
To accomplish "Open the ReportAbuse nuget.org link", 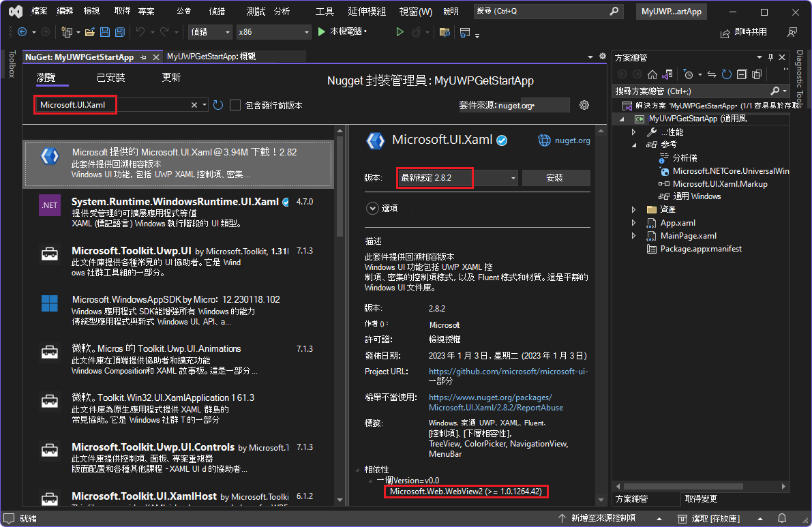I will [x=496, y=402].
